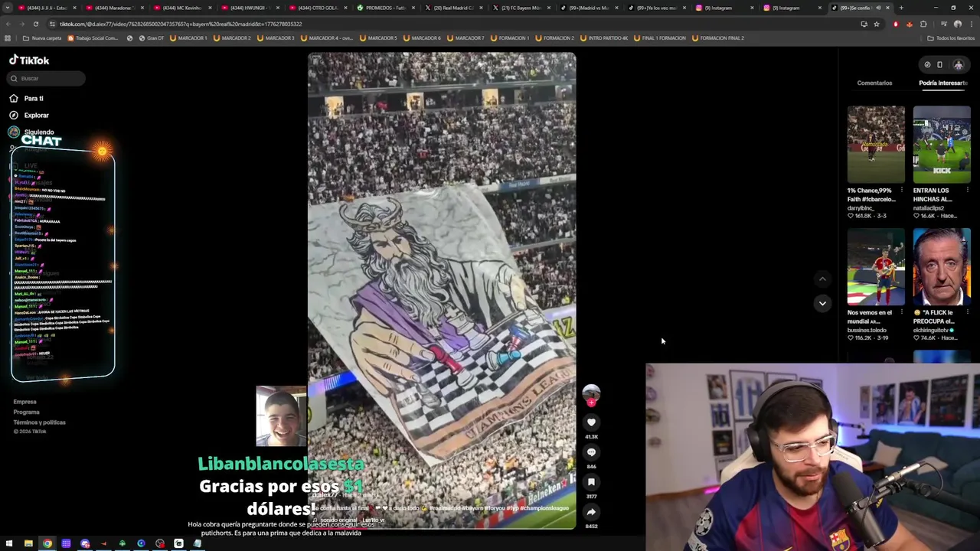
Task: Like the video with the heart icon
Action: (591, 422)
